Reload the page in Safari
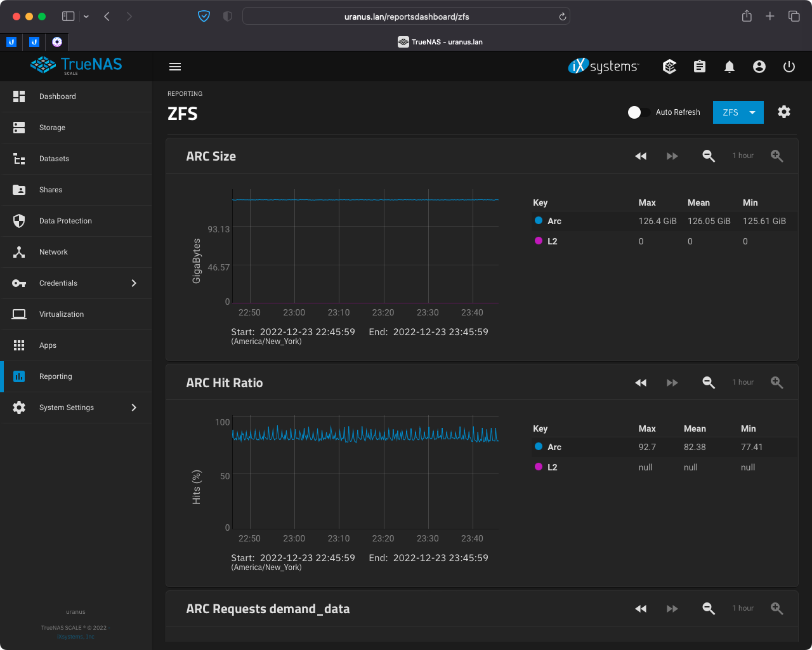This screenshot has width=812, height=650. tap(562, 17)
